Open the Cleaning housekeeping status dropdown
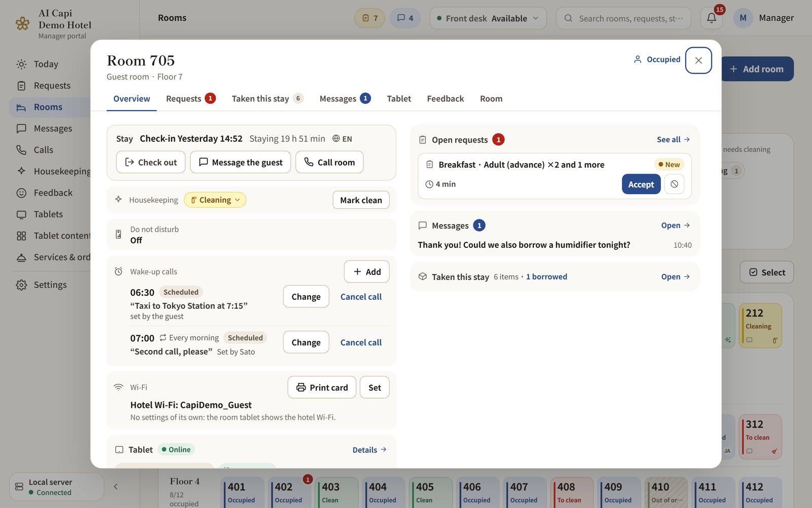The image size is (812, 508). (x=215, y=200)
